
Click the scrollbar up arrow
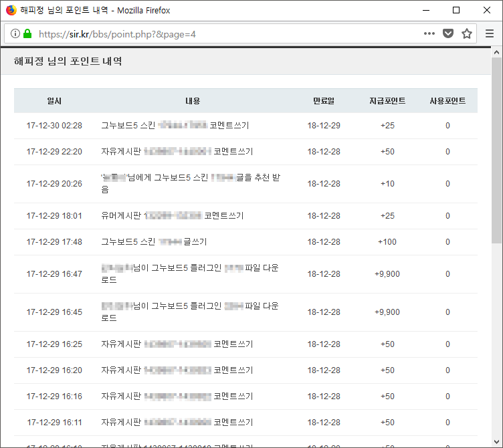496,52
